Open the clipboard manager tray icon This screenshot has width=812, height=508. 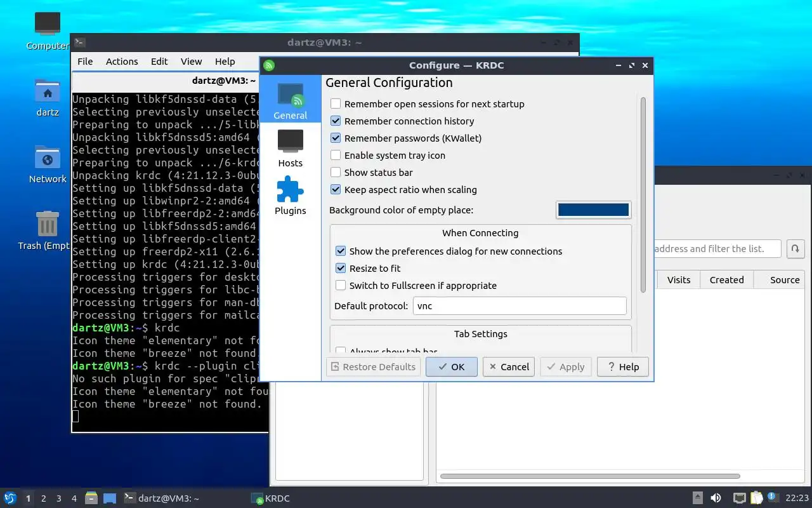coord(756,498)
